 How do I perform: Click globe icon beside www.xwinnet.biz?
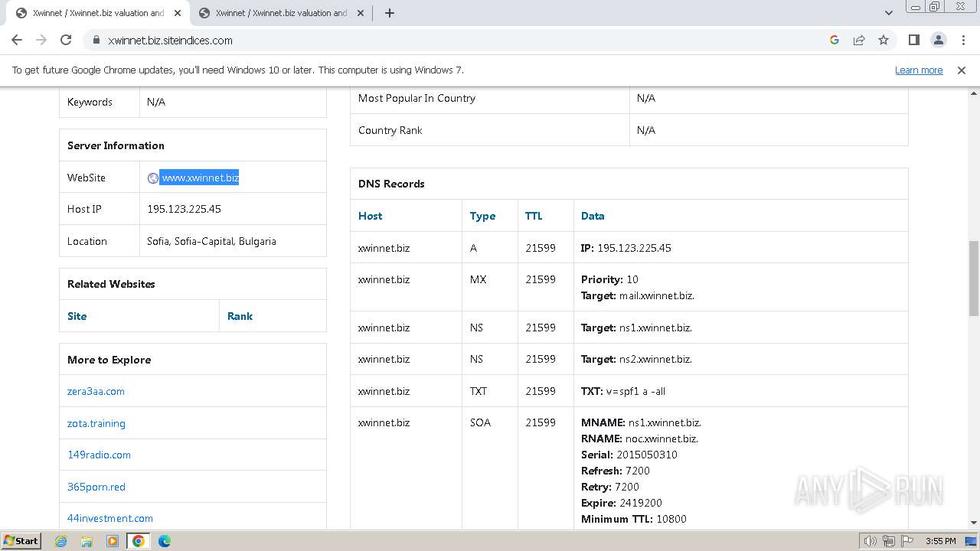(153, 178)
